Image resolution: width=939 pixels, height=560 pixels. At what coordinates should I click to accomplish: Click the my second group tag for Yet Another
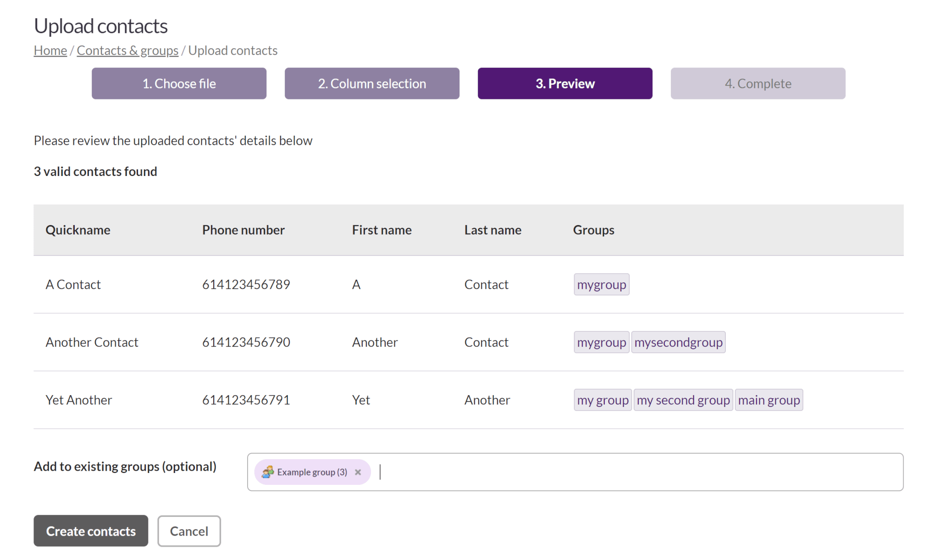683,400
